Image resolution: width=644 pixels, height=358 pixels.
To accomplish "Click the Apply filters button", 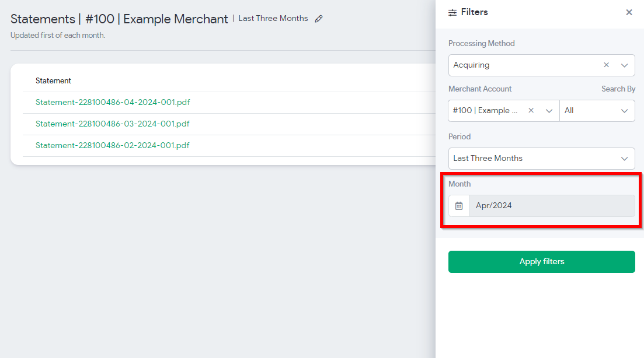I will (x=541, y=262).
